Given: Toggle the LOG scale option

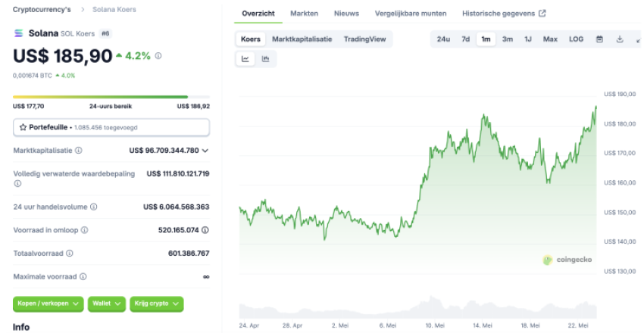Looking at the screenshot, I should point(576,39).
